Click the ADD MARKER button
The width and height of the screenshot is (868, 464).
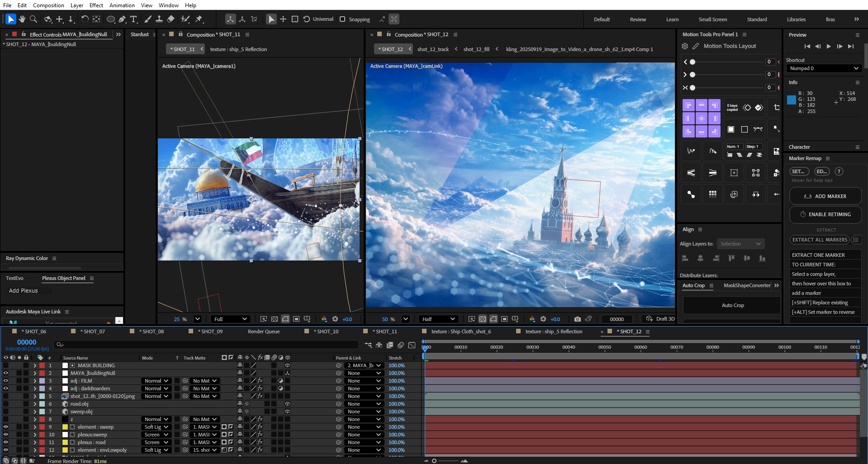[825, 196]
